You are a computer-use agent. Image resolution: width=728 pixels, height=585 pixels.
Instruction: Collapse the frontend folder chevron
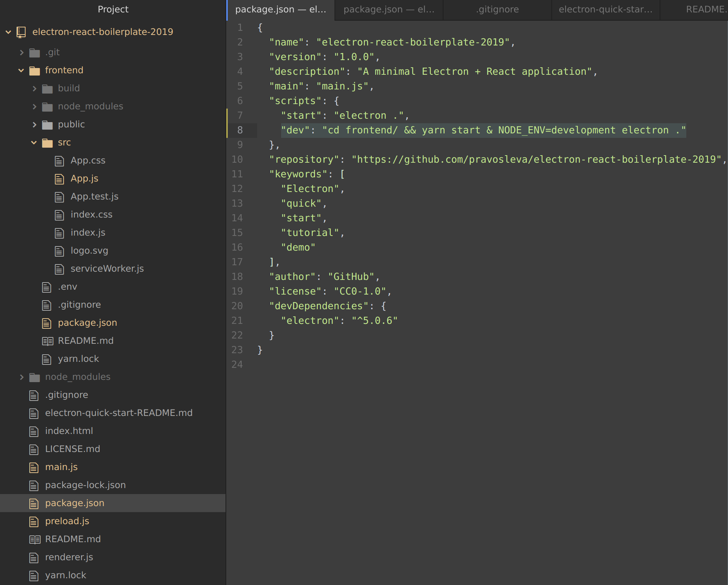tap(21, 70)
